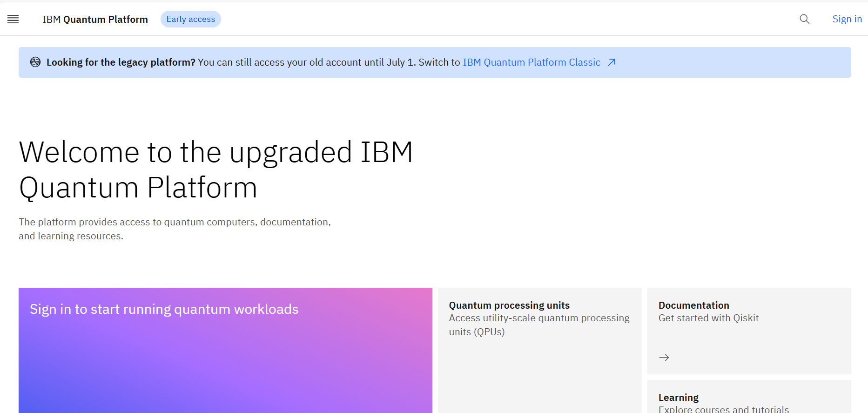The width and height of the screenshot is (868, 413).
Task: Open the Sign in to start running workloads card
Action: tap(225, 350)
